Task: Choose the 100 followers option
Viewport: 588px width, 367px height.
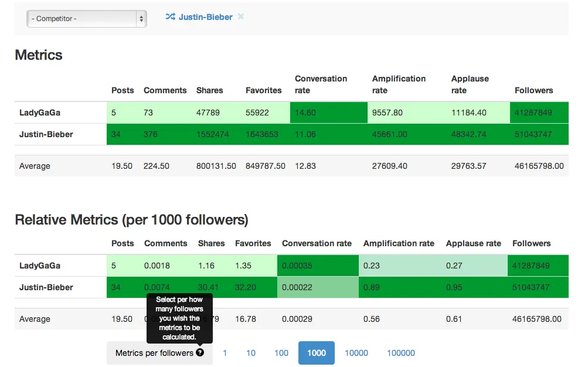Action: (x=281, y=353)
